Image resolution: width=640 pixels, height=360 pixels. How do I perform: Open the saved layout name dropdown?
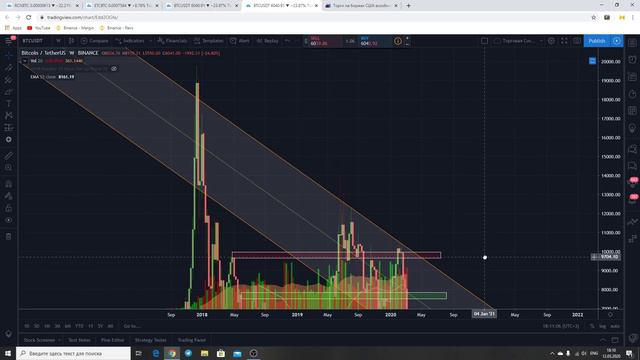tap(518, 41)
